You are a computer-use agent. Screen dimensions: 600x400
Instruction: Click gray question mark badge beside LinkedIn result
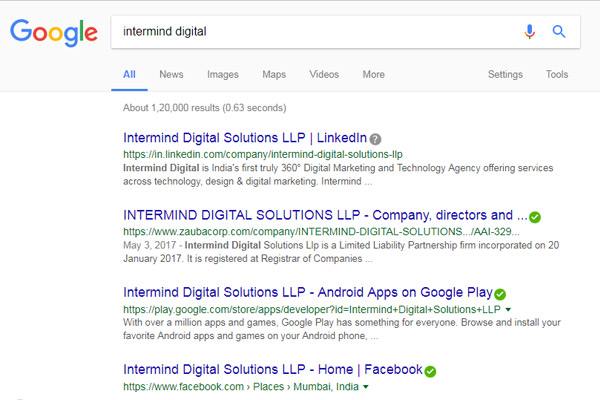[x=375, y=139]
